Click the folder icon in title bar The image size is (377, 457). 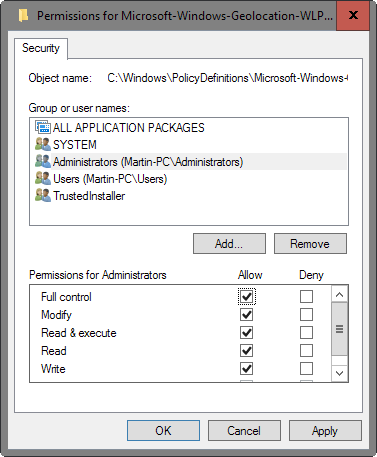pos(23,15)
